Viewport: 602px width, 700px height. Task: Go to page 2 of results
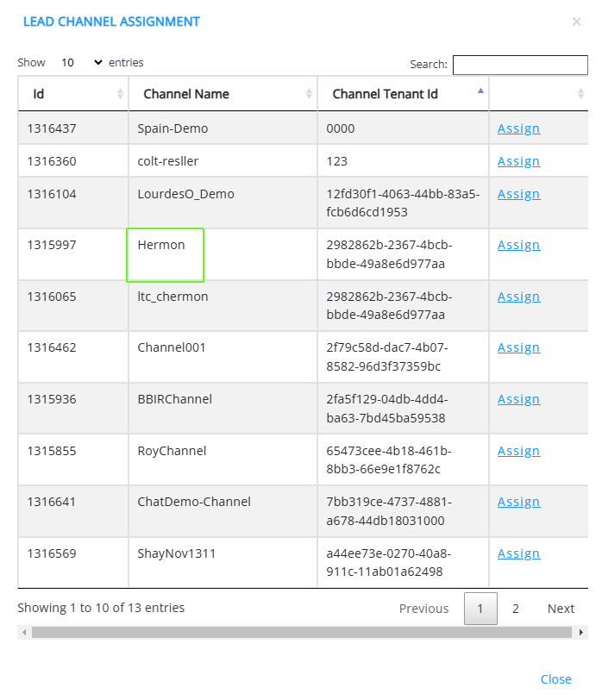coord(515,609)
